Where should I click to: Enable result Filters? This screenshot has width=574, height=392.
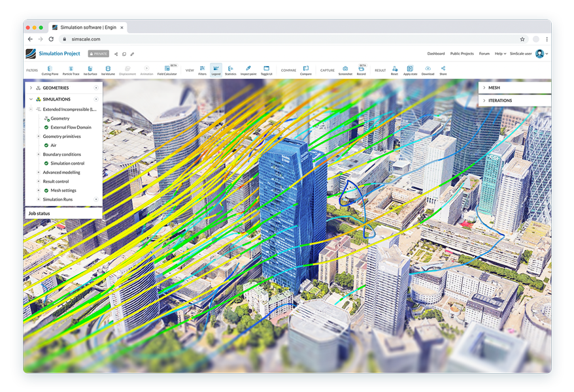[x=202, y=71]
